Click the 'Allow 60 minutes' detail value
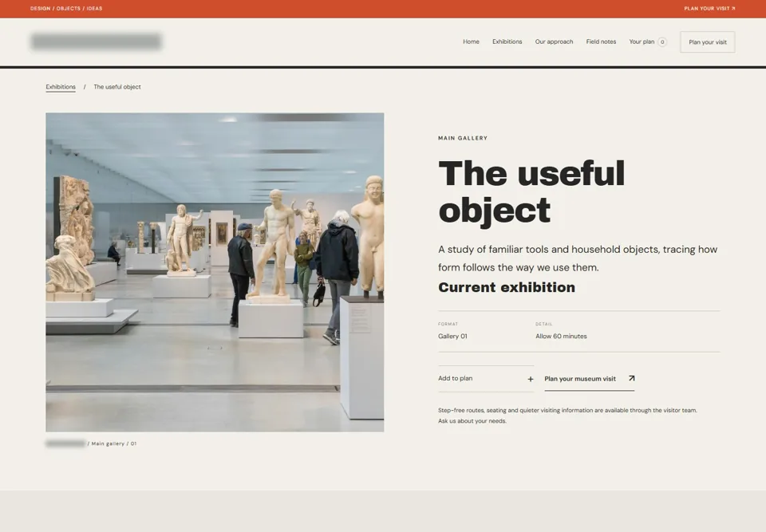Image resolution: width=766 pixels, height=532 pixels. (x=561, y=336)
